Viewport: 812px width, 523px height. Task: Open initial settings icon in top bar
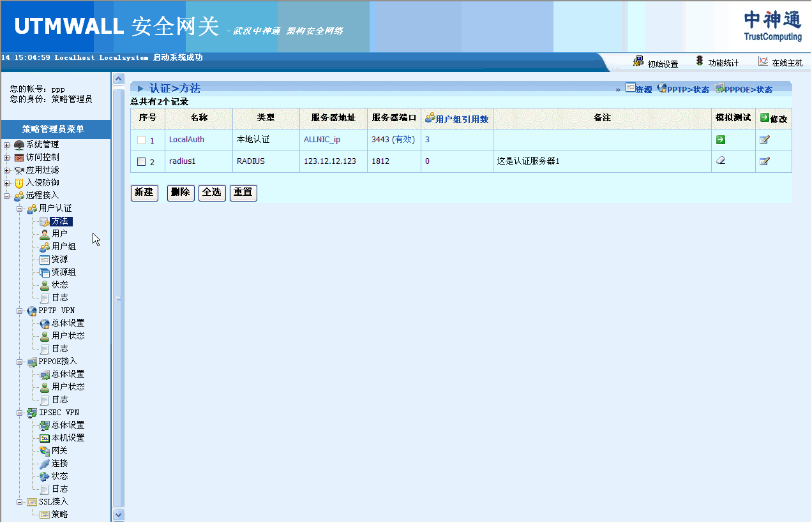point(638,61)
